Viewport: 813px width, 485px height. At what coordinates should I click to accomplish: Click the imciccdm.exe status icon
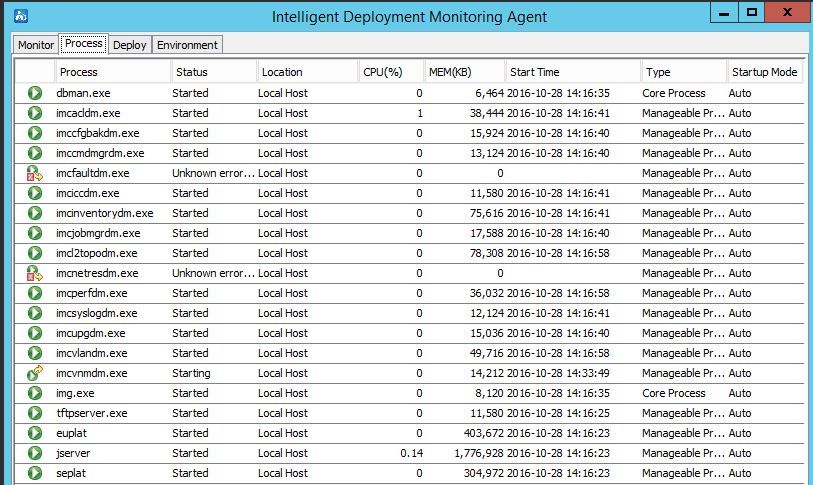35,193
